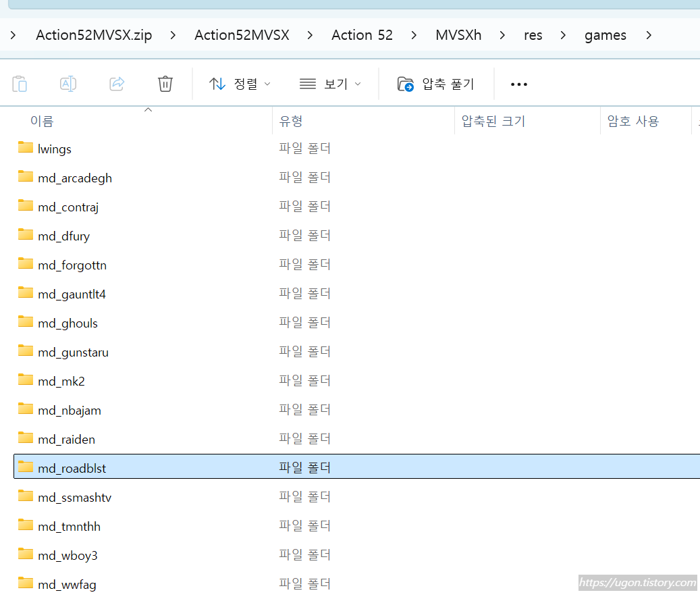700x601 pixels.
Task: Click the md_contraj folder name
Action: click(x=68, y=207)
